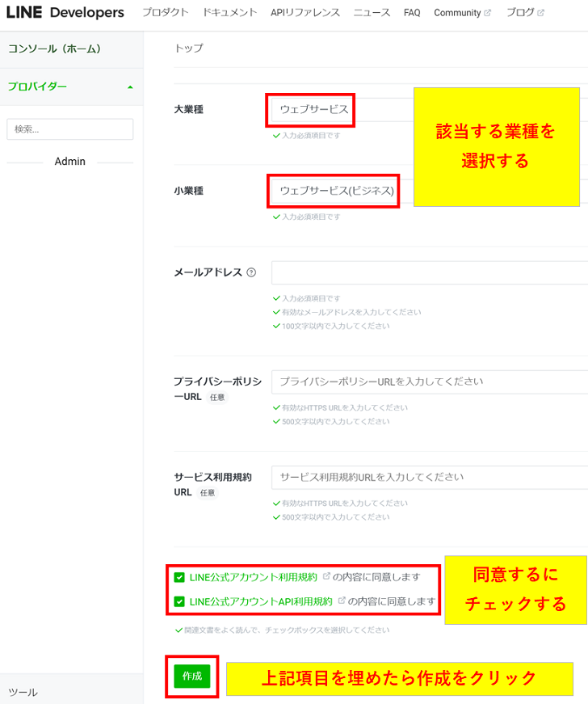This screenshot has width=588, height=704.
Task: Focus the メールアドレス input field
Action: pos(430,272)
